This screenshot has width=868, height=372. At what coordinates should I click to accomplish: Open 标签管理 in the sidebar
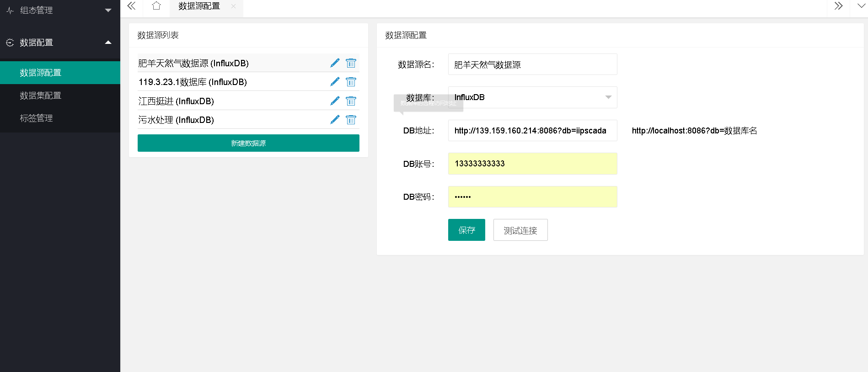60,118
